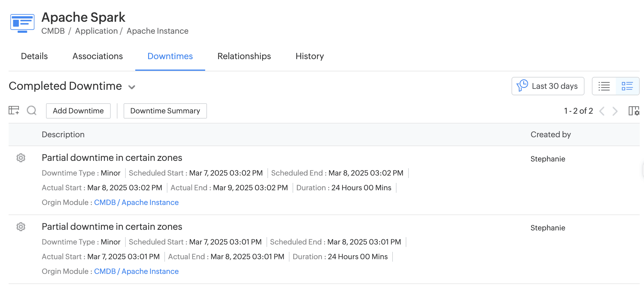The width and height of the screenshot is (644, 288).
Task: Click the Add Downtime button
Action: [78, 111]
